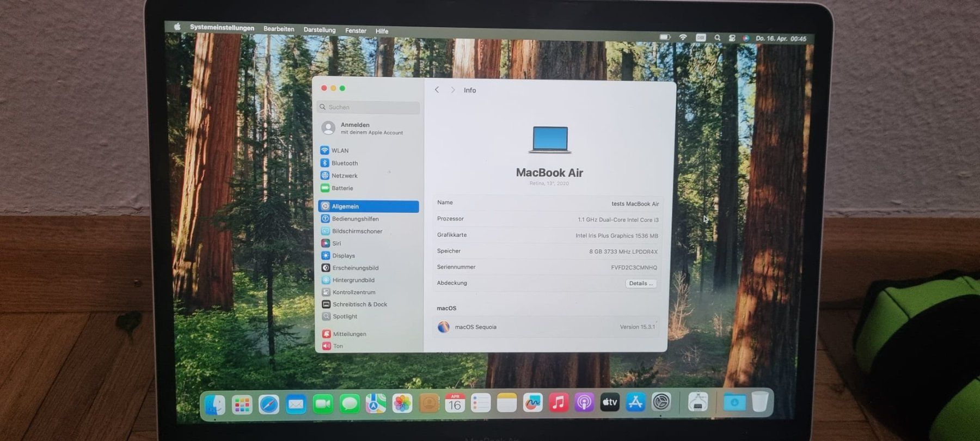980x441 pixels.
Task: Open the Bearbeiten menu
Action: (x=279, y=29)
